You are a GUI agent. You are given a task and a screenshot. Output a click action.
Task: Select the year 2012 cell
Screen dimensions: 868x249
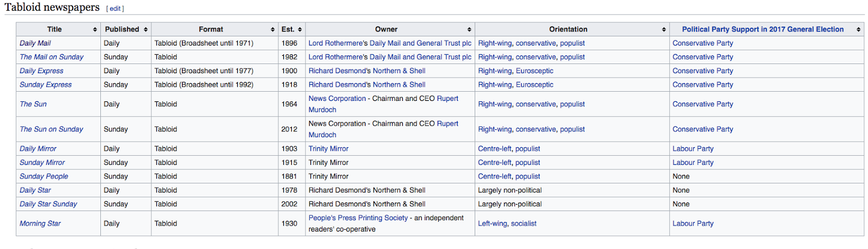pyautogui.click(x=292, y=129)
